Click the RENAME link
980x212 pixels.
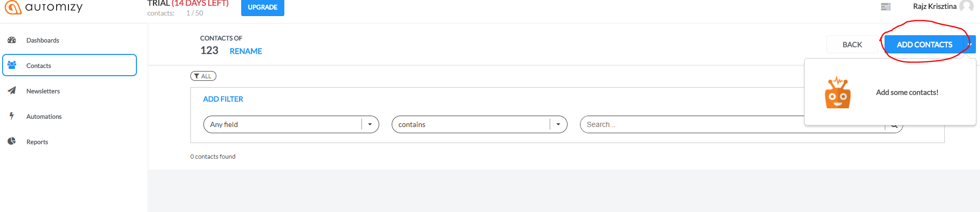pyautogui.click(x=246, y=51)
